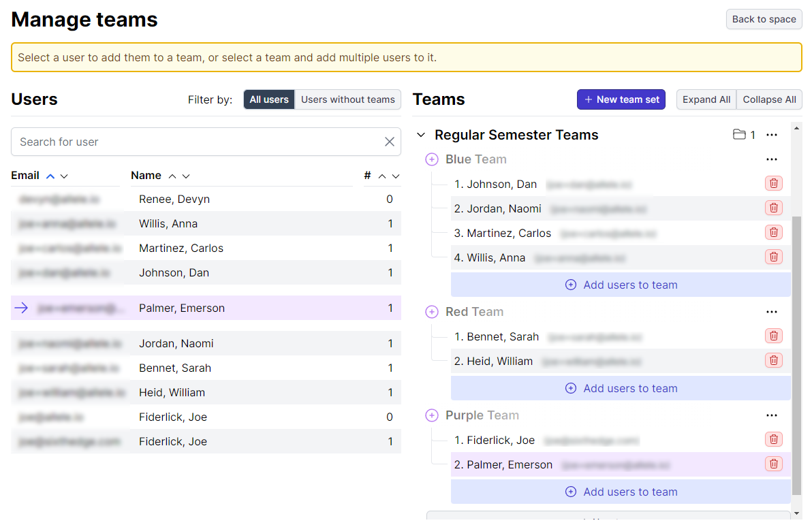Remove Heid, William using trash icon
Screen dimensions: 812x527
point(773,360)
